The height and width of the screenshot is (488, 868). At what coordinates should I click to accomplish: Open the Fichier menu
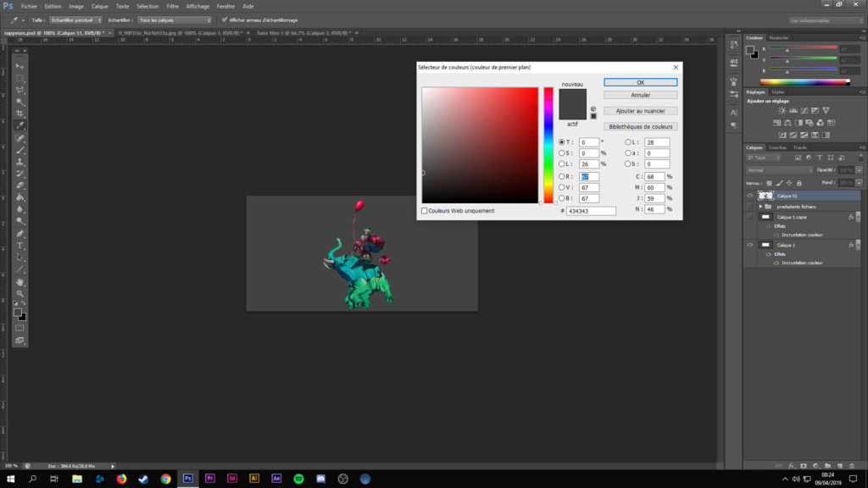coord(29,6)
